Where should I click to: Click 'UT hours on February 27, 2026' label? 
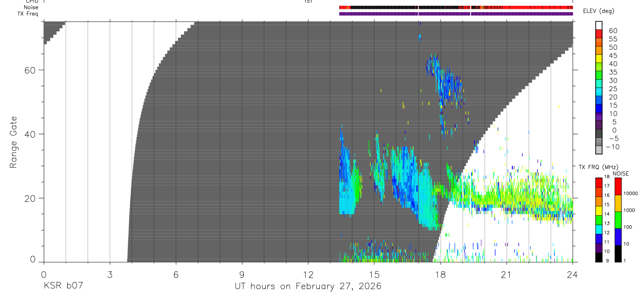[x=308, y=287]
